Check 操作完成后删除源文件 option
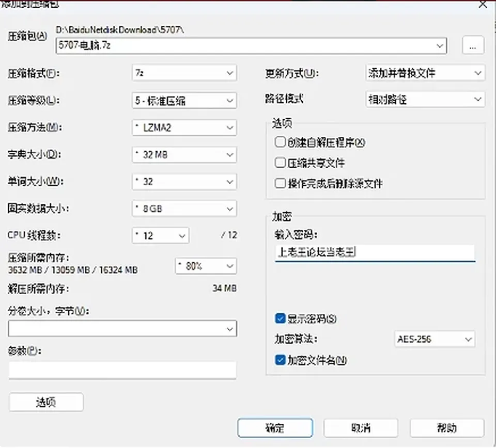496x448 pixels. click(280, 183)
